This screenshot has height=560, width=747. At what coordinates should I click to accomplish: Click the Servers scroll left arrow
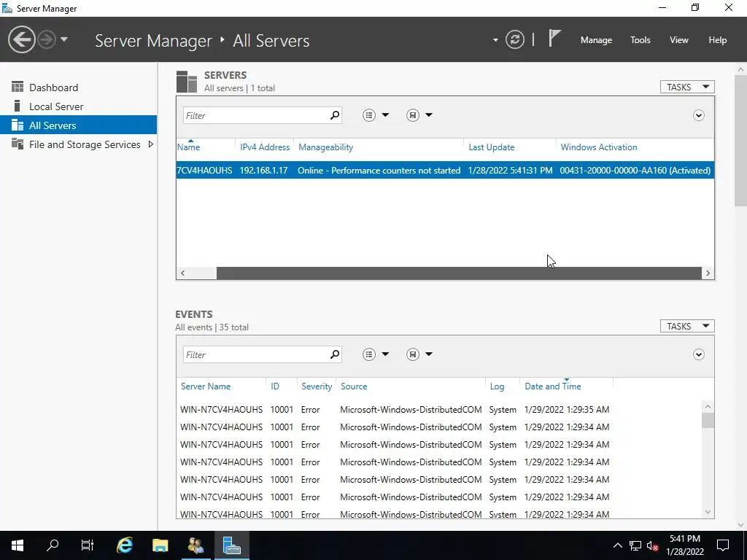tap(182, 273)
